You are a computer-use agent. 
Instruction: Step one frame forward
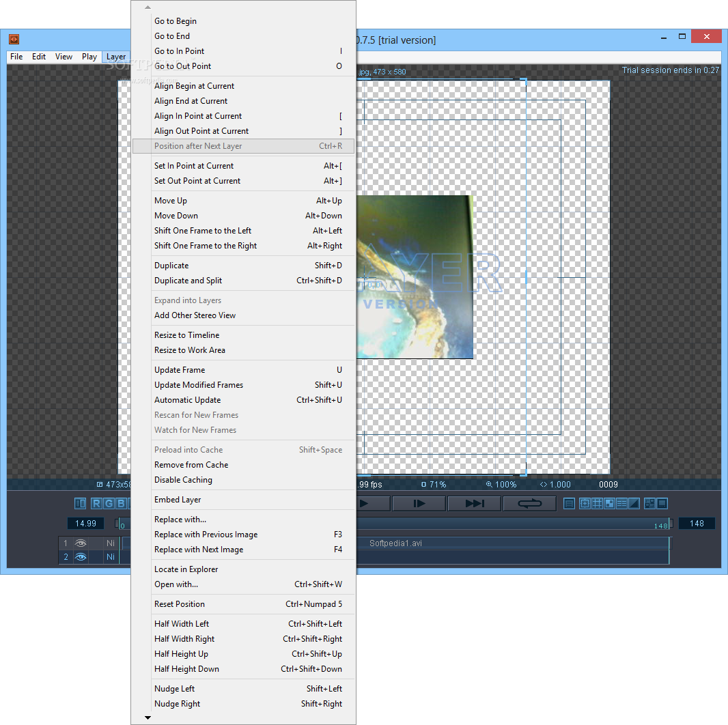(x=419, y=504)
